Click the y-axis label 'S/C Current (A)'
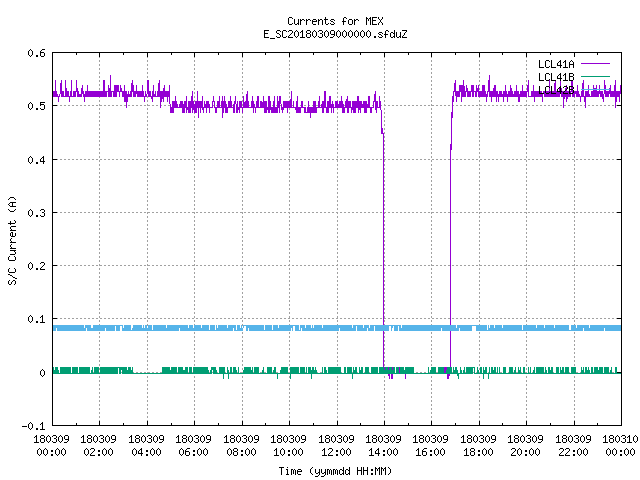 [12, 241]
